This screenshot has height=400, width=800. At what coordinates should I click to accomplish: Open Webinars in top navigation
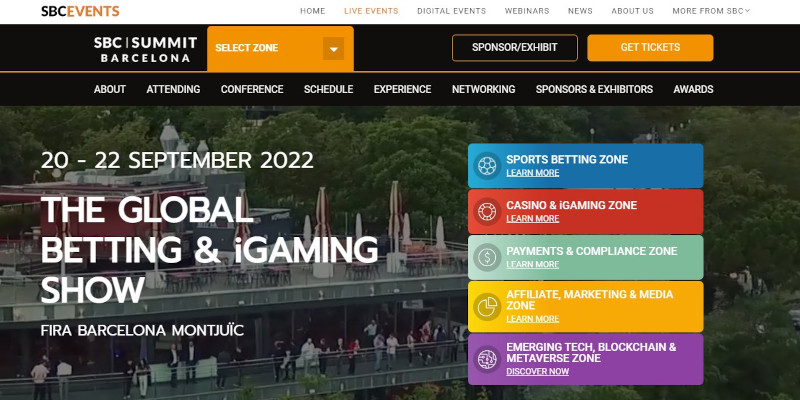tap(527, 11)
